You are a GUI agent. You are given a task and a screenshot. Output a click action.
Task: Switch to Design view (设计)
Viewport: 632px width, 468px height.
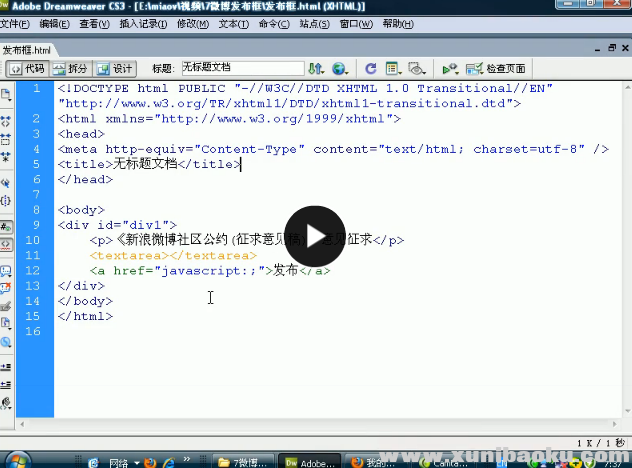[x=116, y=69]
